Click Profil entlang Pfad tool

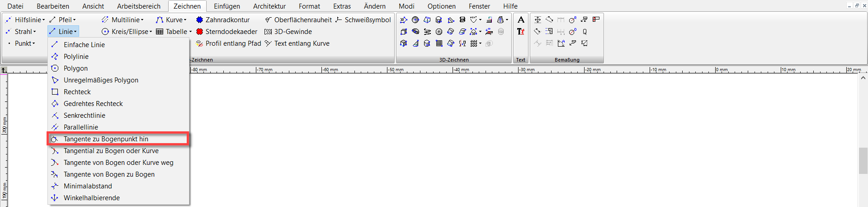[x=228, y=43]
